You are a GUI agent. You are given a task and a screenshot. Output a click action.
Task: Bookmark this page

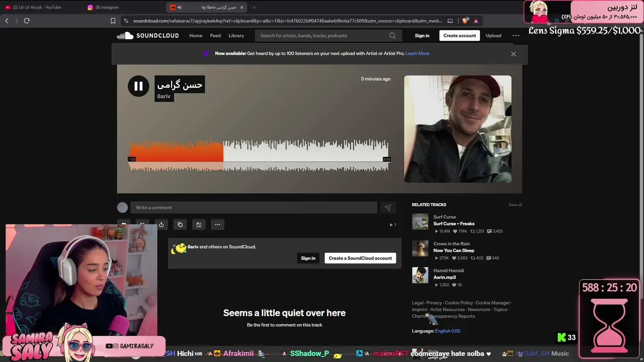(x=113, y=21)
